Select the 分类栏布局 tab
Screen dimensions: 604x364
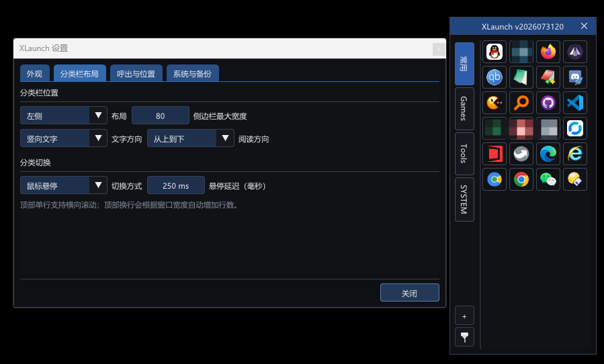click(79, 74)
